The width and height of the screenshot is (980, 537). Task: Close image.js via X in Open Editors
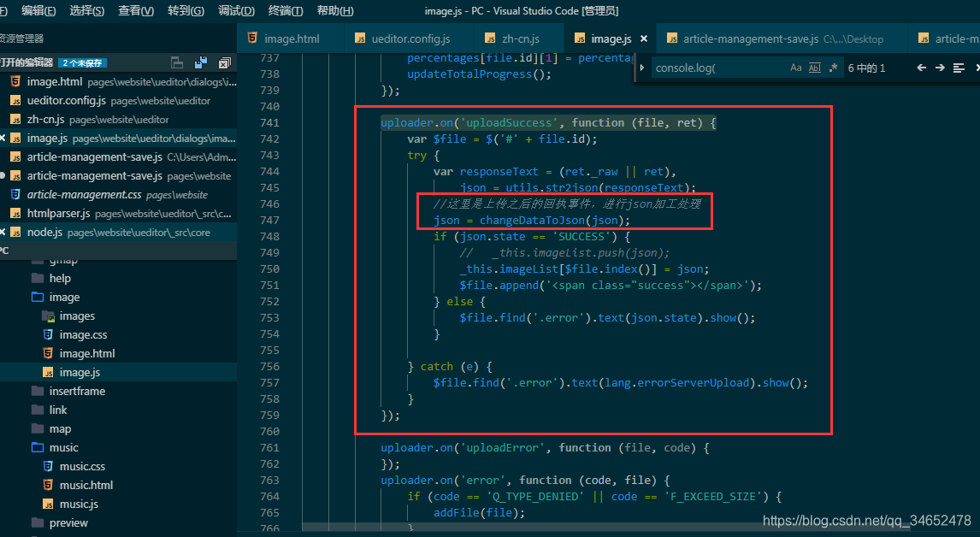point(3,138)
